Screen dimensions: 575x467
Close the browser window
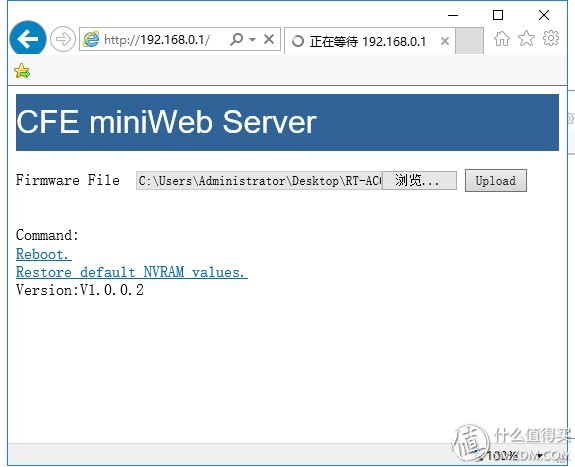(544, 15)
